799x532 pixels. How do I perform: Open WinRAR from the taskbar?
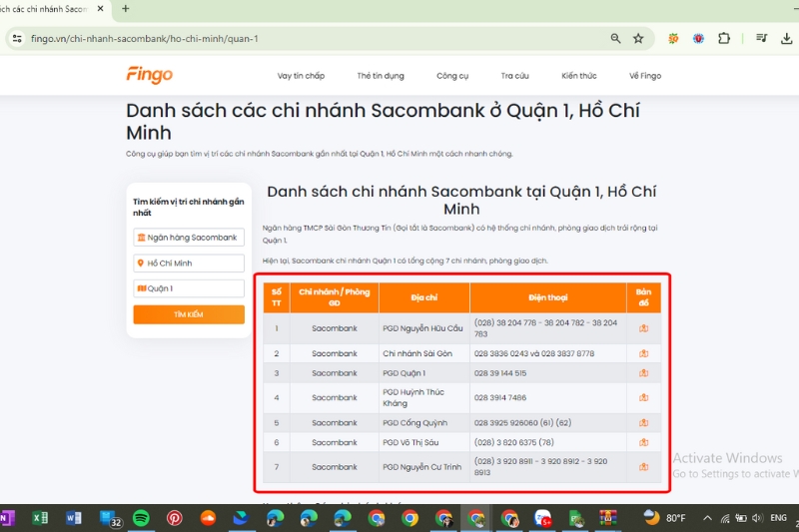pyautogui.click(x=608, y=518)
